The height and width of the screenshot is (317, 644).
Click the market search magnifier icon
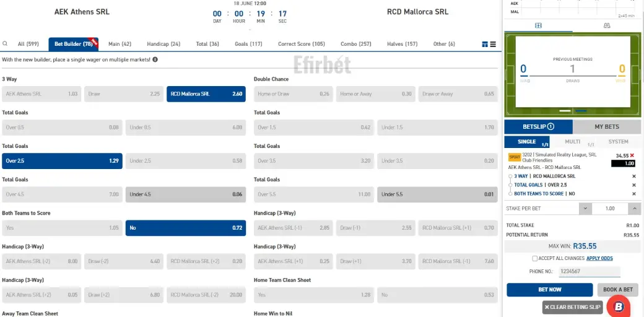[x=5, y=43]
